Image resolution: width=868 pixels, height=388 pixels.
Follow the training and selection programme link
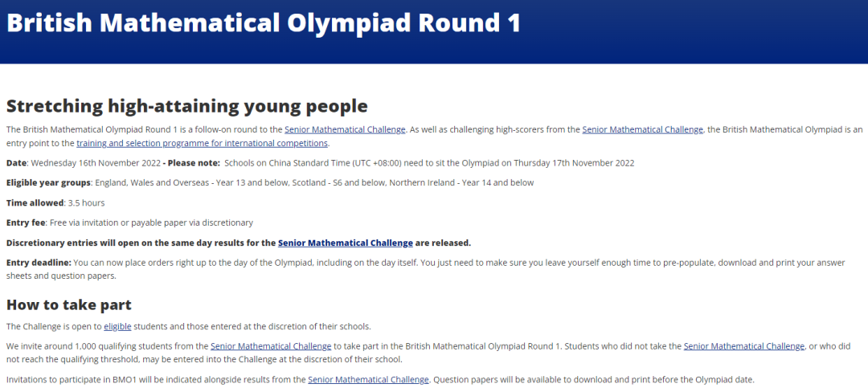pos(202,144)
